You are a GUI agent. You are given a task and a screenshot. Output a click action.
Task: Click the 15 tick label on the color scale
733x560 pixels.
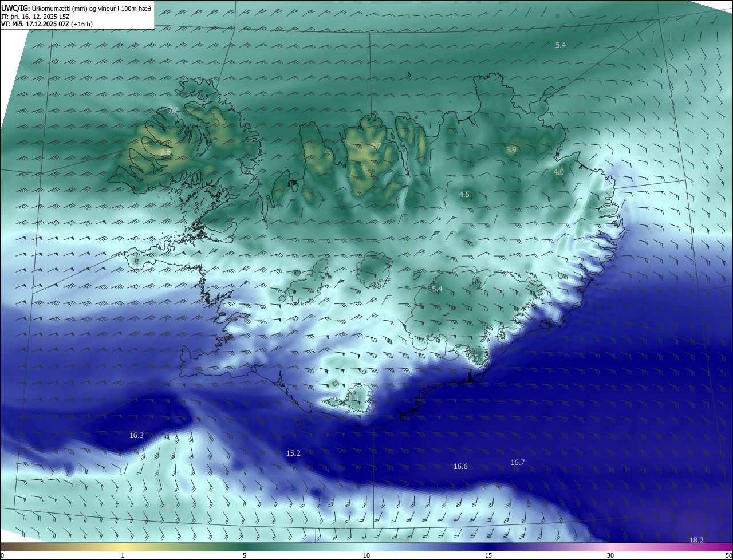tap(488, 555)
